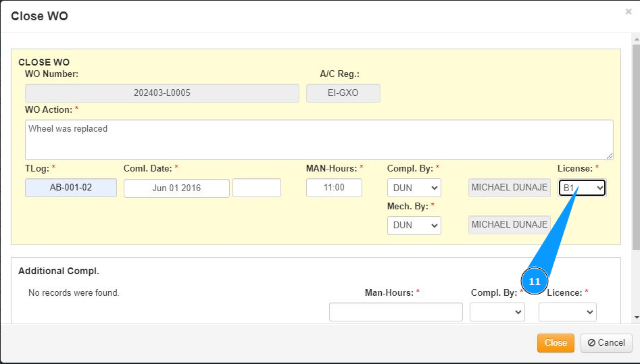
Task: Click Compl. By name MICHAEL DUNAJE field
Action: 510,188
